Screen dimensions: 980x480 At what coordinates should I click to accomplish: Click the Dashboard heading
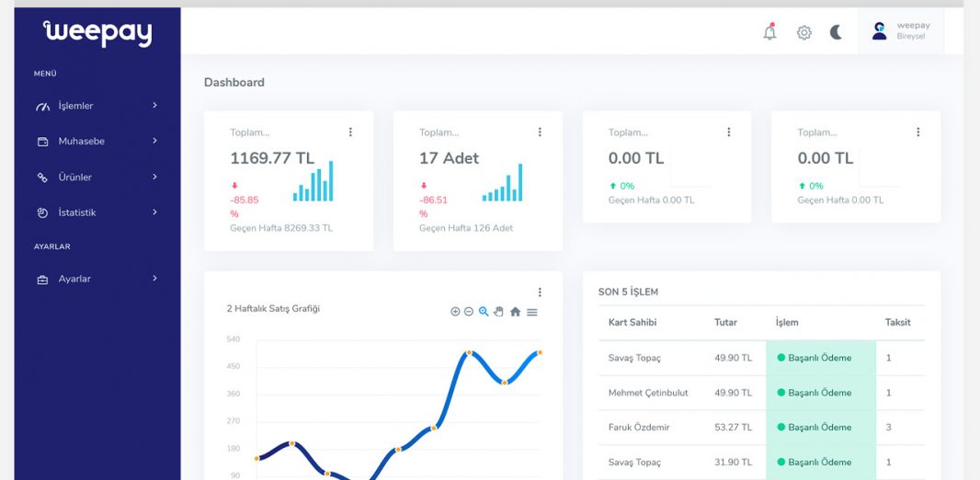[234, 83]
